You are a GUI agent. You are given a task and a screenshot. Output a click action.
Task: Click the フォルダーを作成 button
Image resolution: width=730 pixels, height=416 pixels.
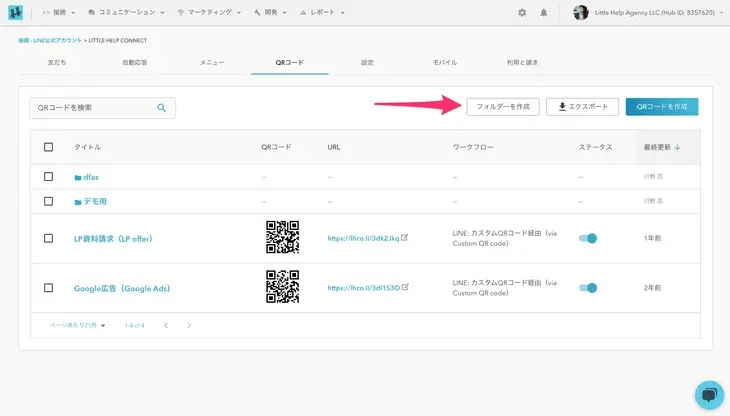[503, 106]
